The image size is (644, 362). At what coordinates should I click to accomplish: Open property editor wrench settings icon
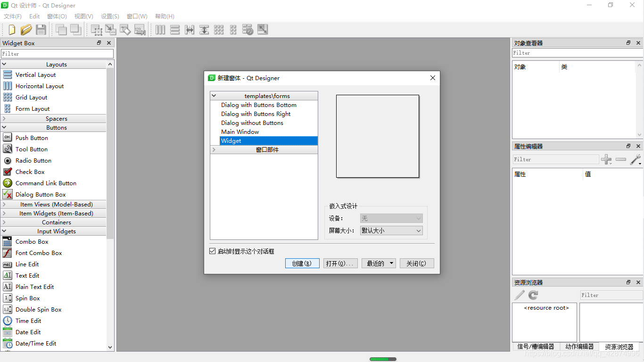point(636,159)
